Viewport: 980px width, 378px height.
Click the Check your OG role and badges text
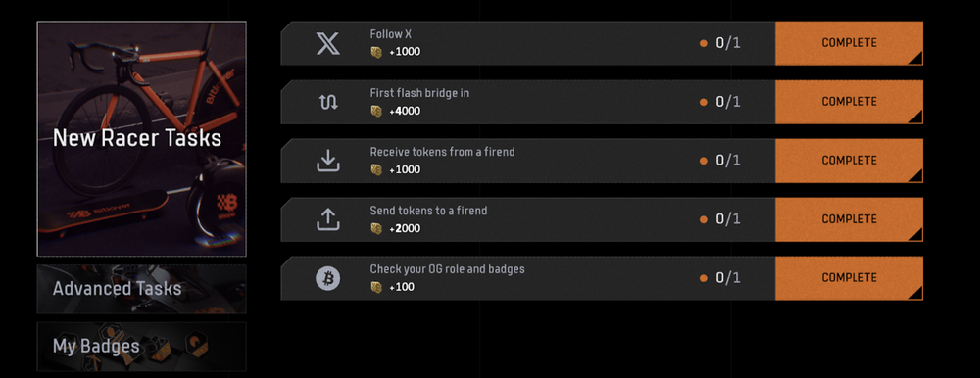[x=448, y=269]
